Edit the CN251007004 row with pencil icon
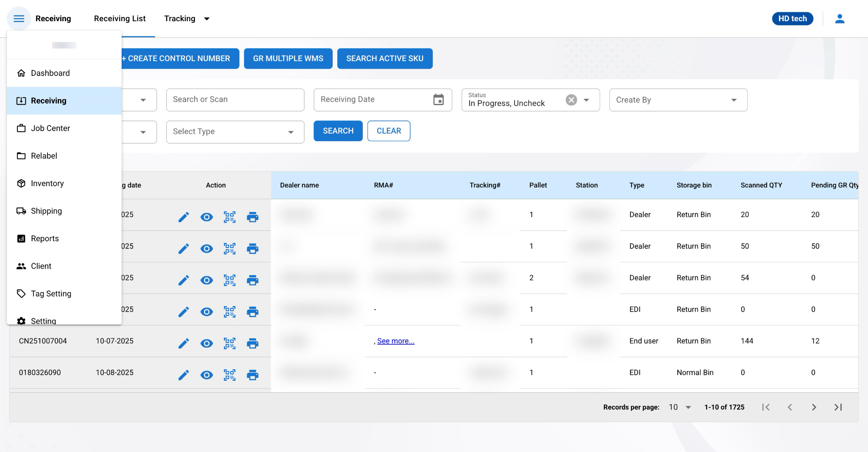 [184, 343]
